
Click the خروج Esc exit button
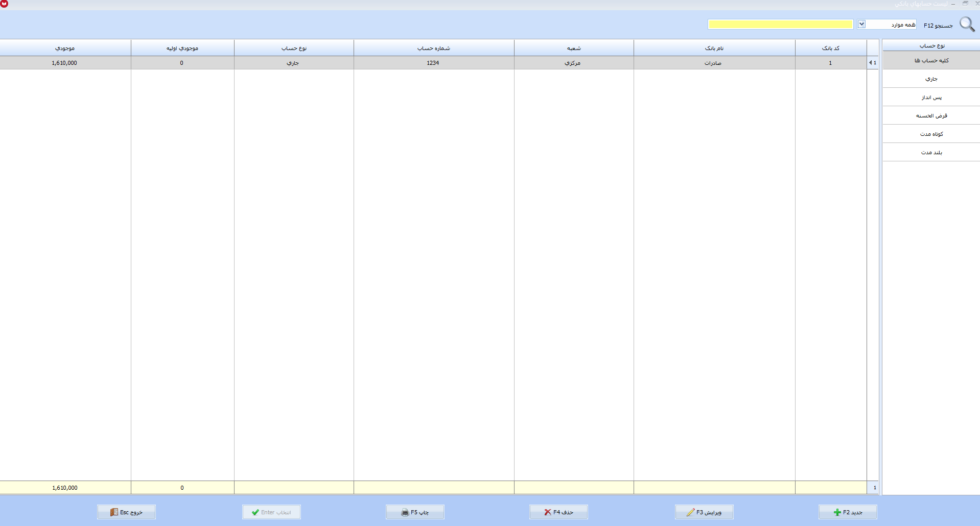pos(126,512)
